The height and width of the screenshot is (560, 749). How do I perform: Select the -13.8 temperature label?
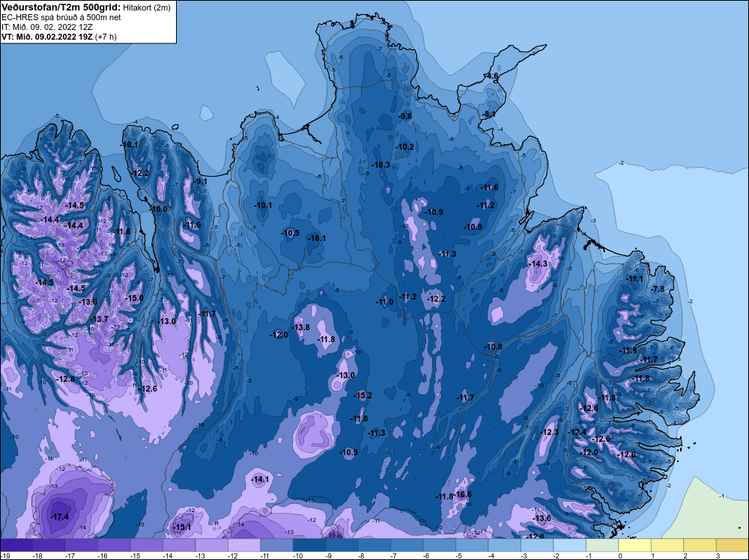pos(300,327)
